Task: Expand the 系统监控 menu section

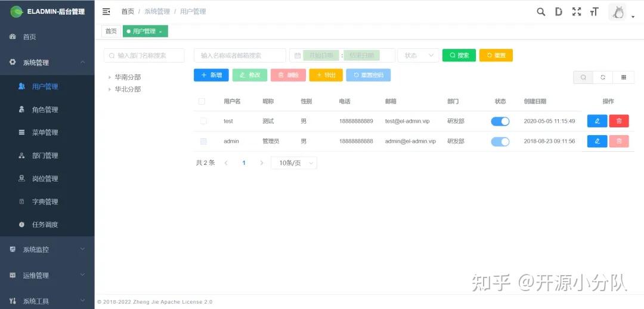Action: point(82,249)
